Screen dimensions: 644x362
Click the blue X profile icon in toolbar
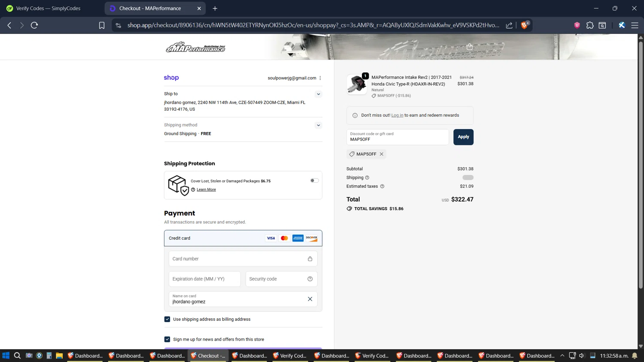622,25
